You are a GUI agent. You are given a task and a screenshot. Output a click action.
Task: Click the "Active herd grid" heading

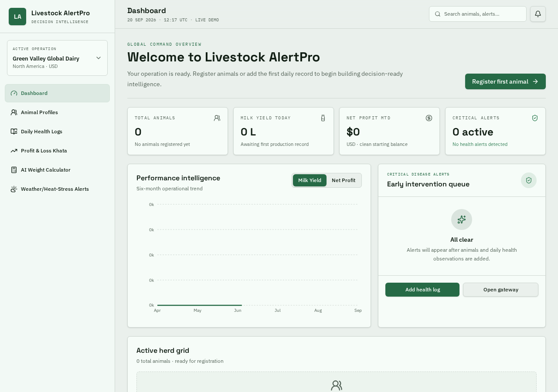coord(163,351)
